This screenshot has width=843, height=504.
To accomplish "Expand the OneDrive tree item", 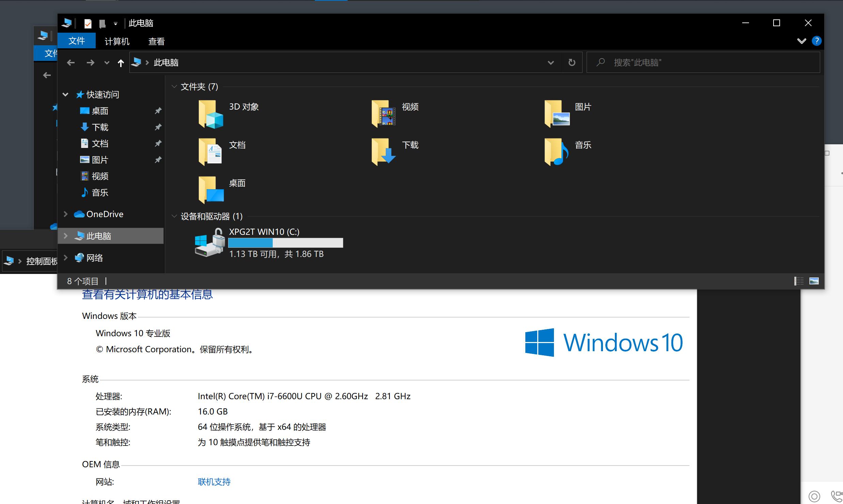I will click(x=65, y=214).
